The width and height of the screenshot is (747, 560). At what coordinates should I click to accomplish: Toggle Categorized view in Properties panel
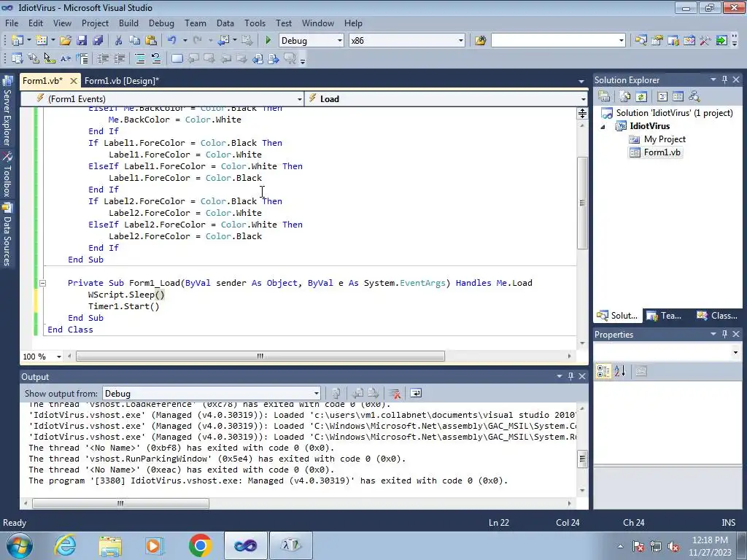[x=603, y=371]
